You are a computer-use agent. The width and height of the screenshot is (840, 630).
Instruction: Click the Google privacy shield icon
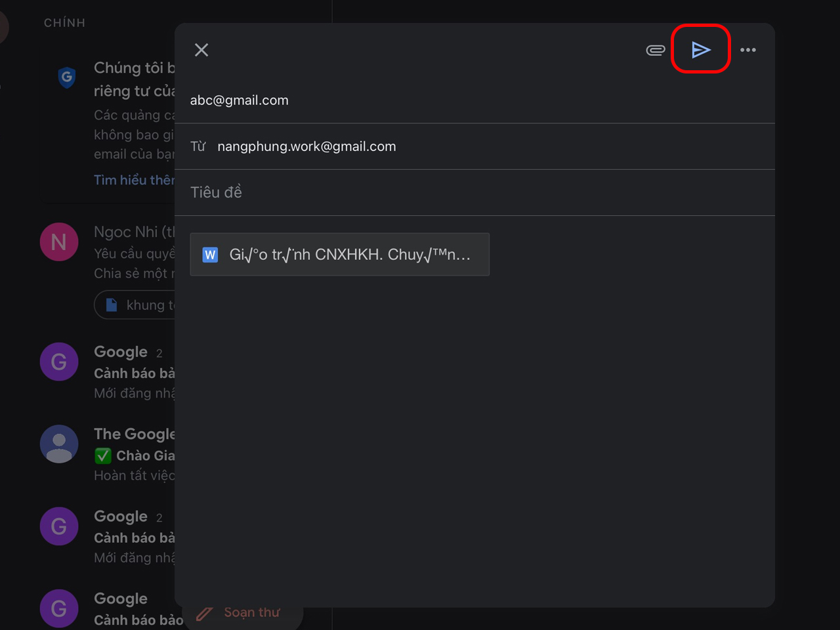point(66,77)
